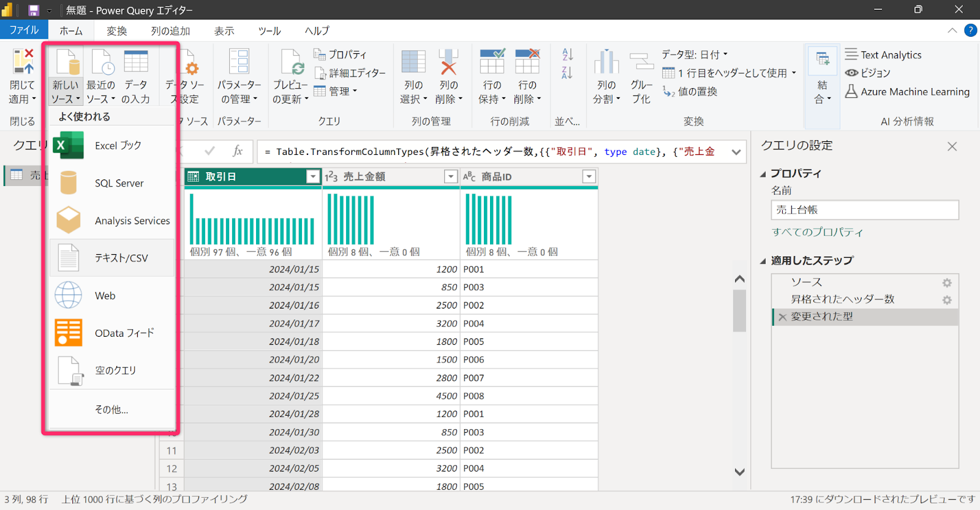Open the 詳細エディター (Advanced Editor)
The width and height of the screenshot is (980, 510).
(x=350, y=73)
